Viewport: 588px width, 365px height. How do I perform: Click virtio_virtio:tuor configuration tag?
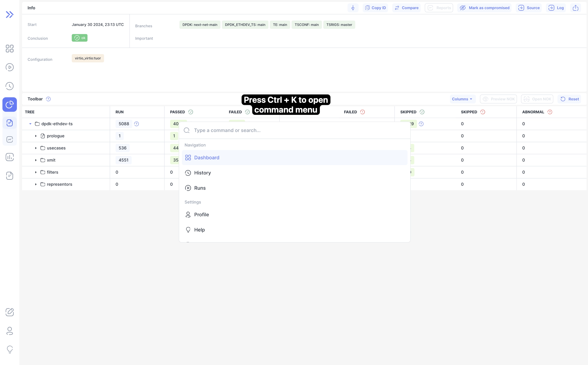(x=88, y=58)
